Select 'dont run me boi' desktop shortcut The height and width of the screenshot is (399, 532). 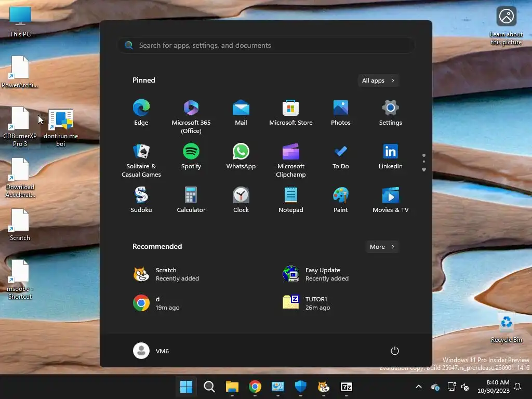click(x=61, y=127)
